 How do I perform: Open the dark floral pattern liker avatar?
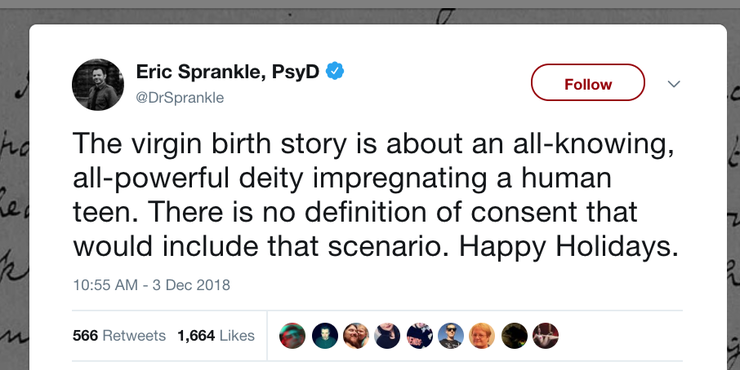click(x=420, y=336)
